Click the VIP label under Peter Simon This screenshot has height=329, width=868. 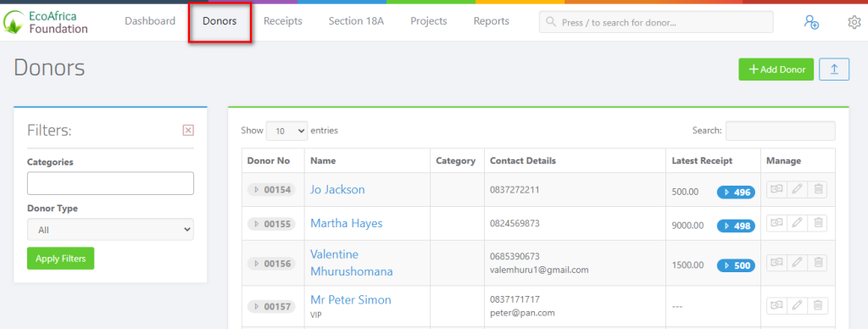tap(316, 315)
